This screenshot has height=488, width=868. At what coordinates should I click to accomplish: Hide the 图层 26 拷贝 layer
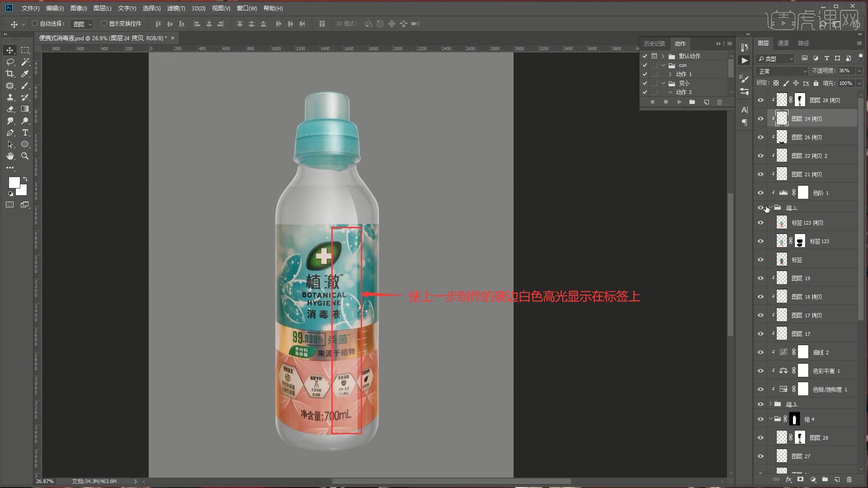(760, 137)
